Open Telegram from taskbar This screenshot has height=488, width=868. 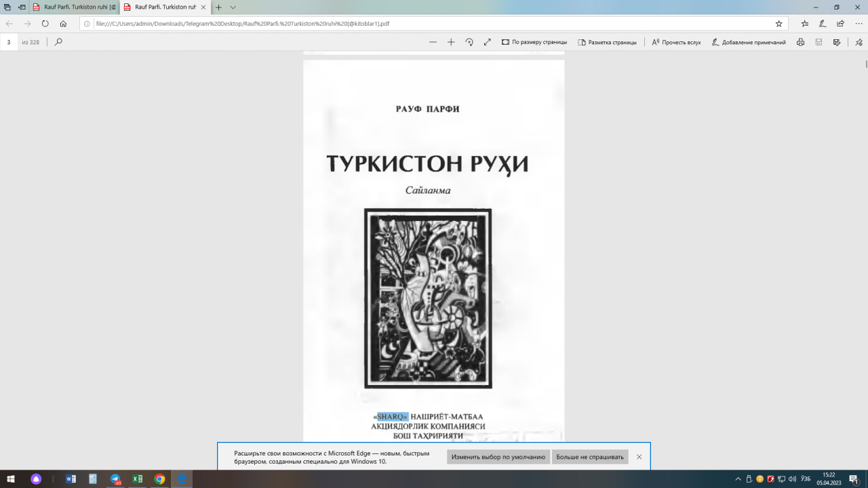(x=115, y=479)
